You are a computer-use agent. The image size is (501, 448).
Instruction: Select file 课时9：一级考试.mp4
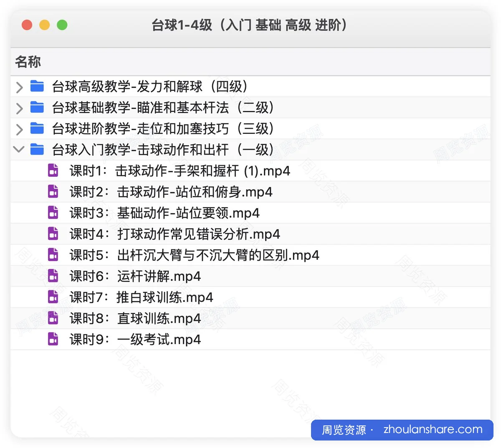click(135, 339)
